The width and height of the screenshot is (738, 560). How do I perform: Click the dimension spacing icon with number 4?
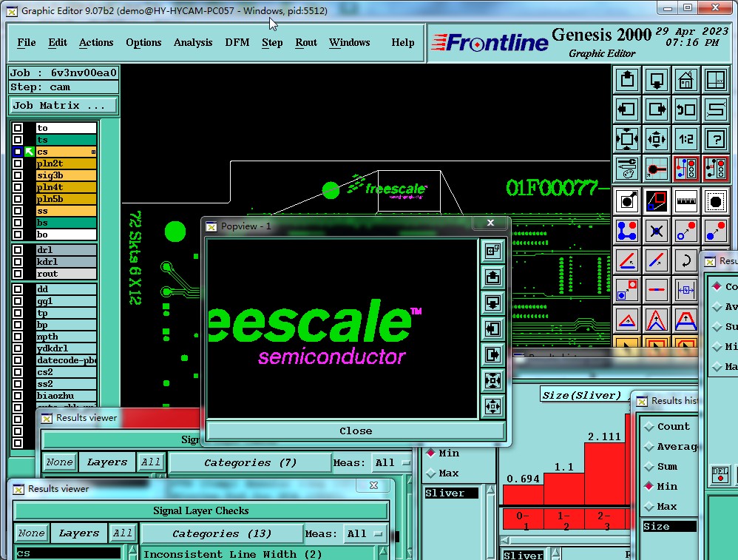tap(686, 289)
